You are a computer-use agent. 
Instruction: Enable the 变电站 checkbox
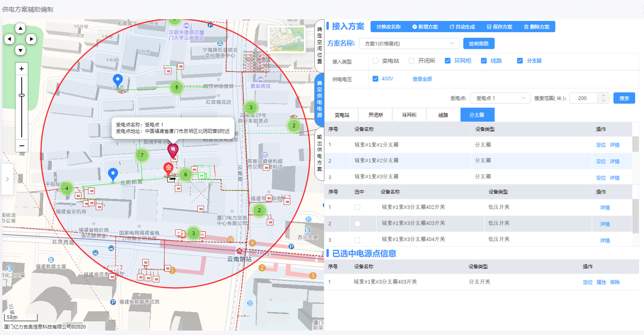tap(376, 61)
